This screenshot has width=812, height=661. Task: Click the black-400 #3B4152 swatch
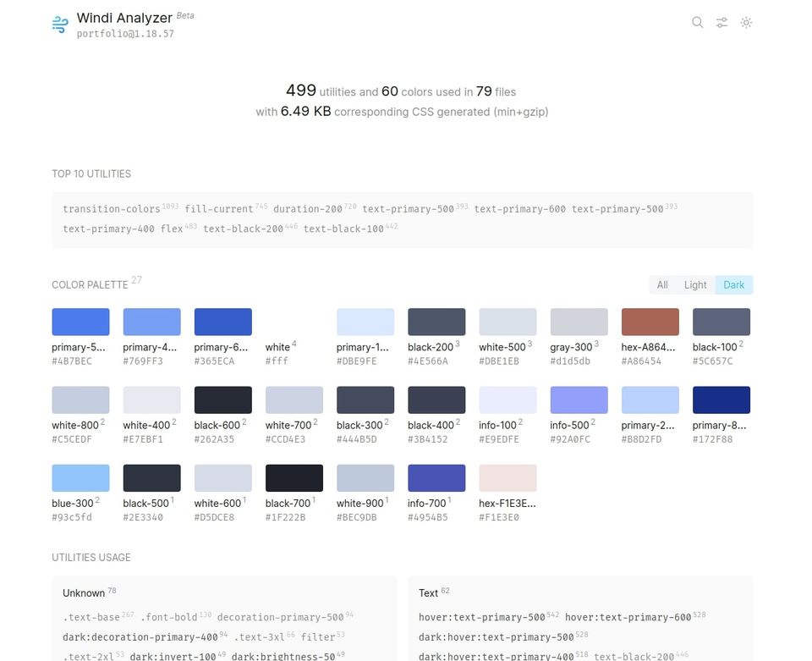click(x=436, y=400)
